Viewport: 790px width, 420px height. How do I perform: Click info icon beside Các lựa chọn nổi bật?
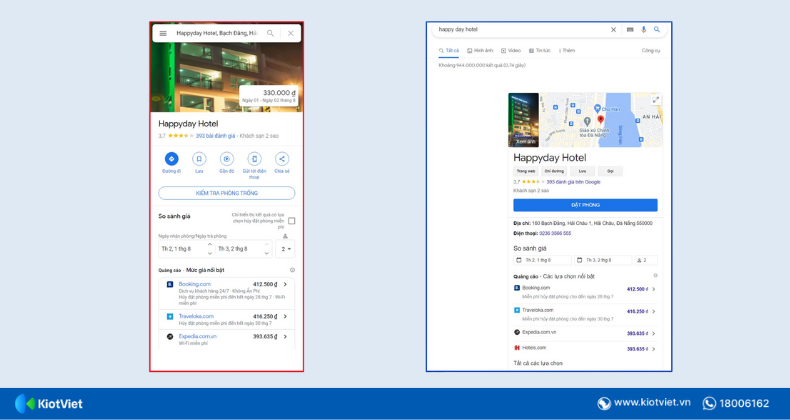655,275
